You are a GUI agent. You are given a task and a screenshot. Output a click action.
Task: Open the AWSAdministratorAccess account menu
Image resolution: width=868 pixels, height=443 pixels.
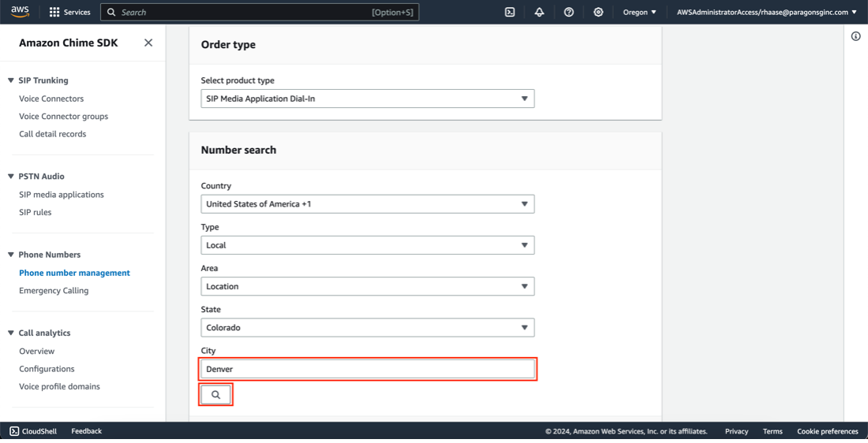point(766,12)
